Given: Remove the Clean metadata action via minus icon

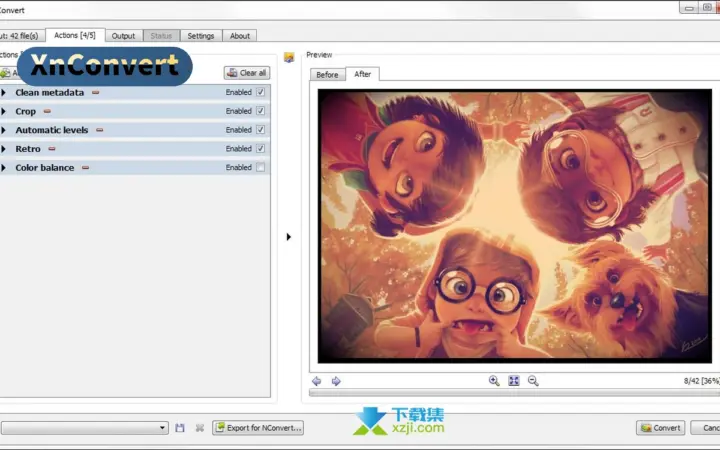Looking at the screenshot, I should click(96, 92).
